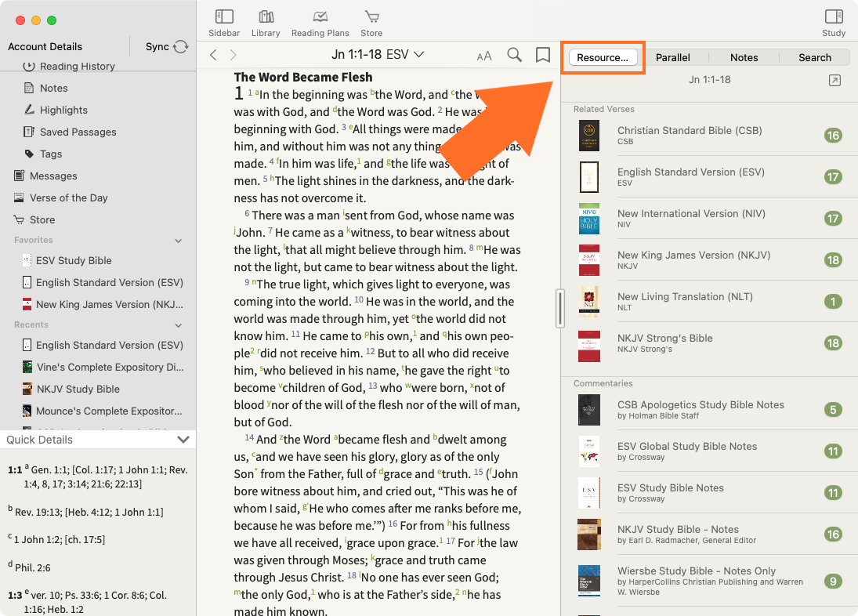Go forward with the right arrow

(233, 55)
